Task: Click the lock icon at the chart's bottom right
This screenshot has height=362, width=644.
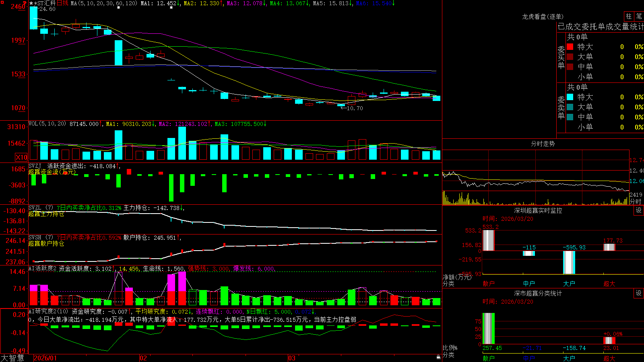Action: tap(439, 357)
